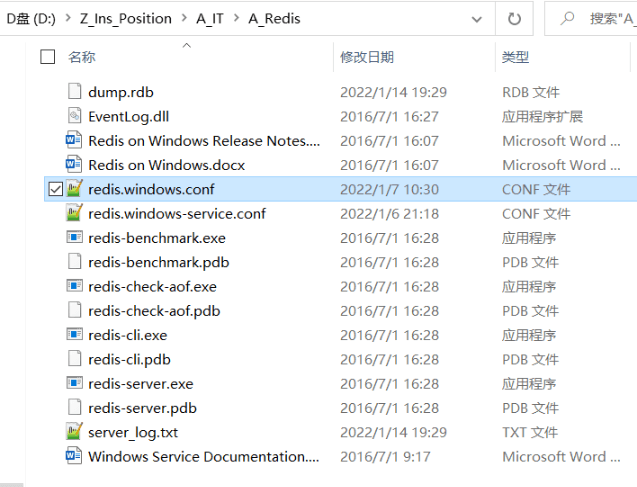
Task: Expand the chevron after A_IT
Action: point(236,18)
